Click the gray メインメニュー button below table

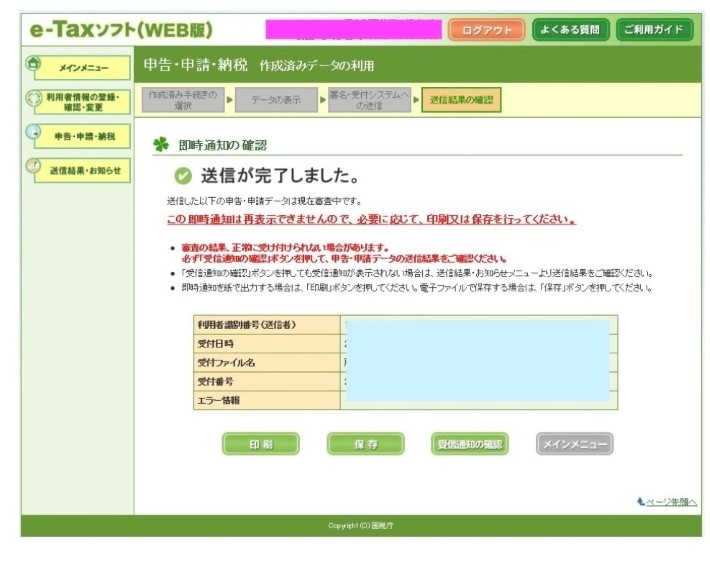[574, 444]
